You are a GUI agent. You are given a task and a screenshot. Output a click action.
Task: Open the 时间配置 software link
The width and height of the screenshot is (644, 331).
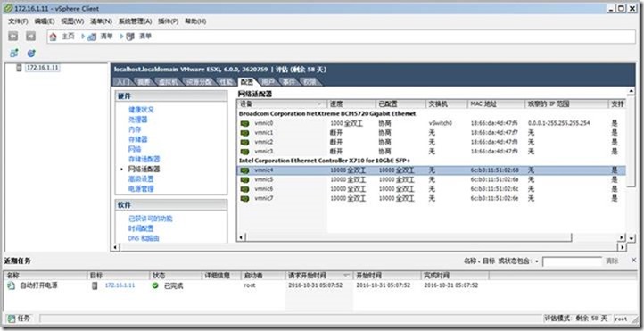(x=141, y=228)
